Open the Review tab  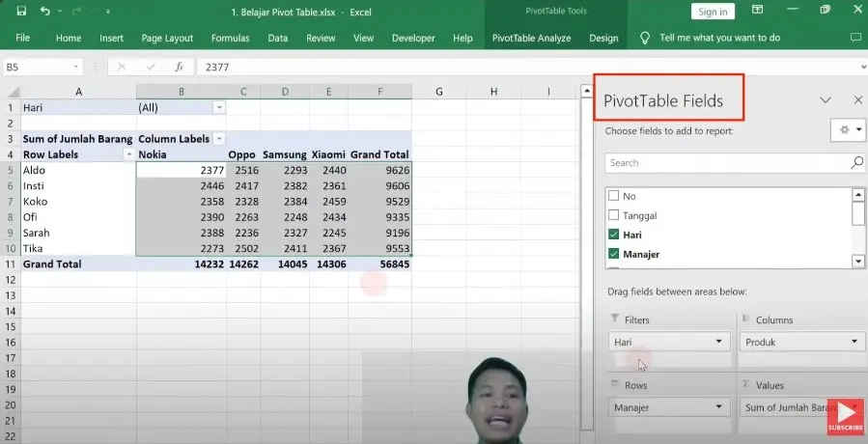tap(321, 39)
